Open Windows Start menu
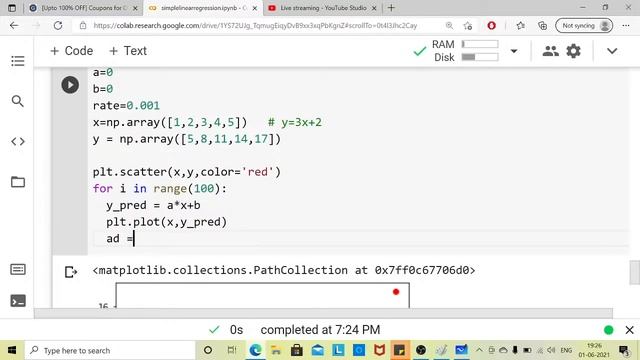The height and width of the screenshot is (360, 640). pyautogui.click(x=12, y=350)
